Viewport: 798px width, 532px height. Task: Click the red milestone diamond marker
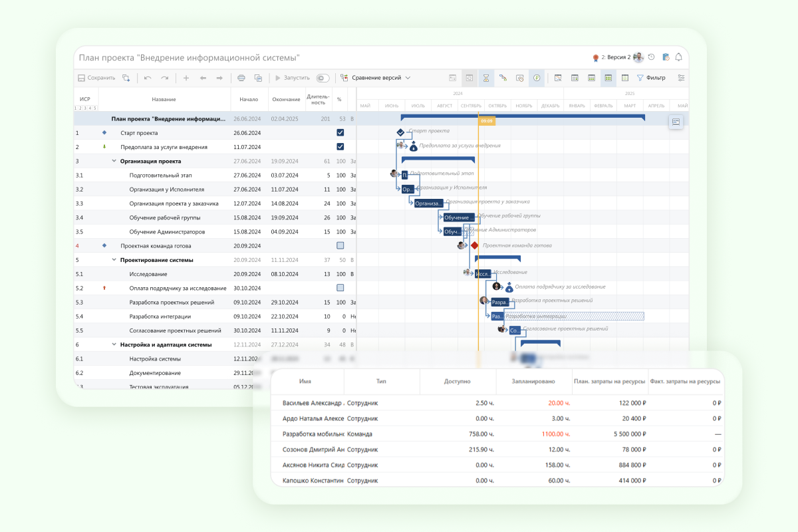475,245
